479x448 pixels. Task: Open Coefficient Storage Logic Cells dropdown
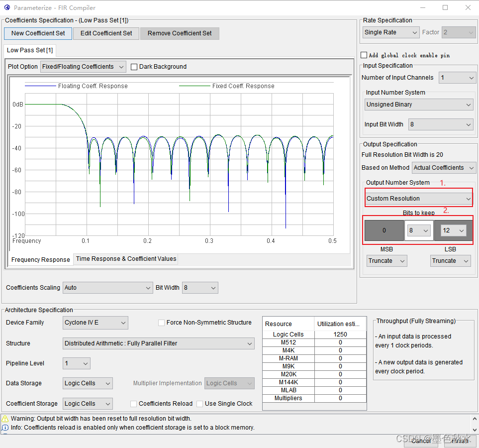point(88,404)
